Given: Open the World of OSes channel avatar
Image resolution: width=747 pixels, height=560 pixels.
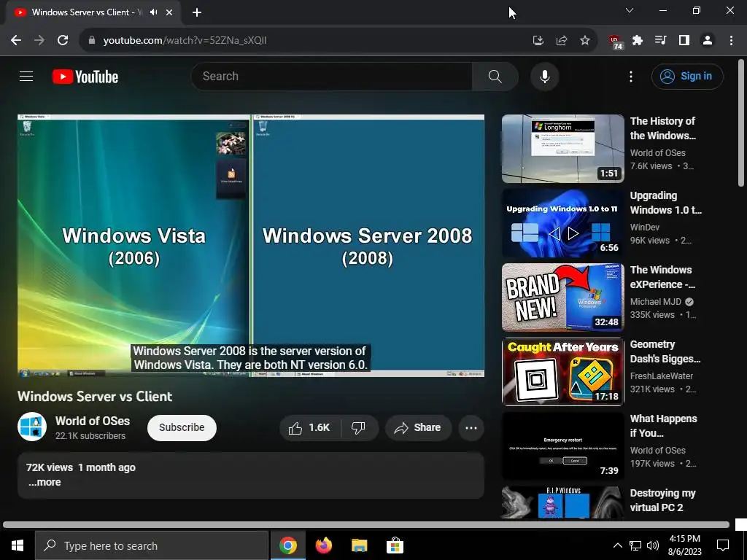Looking at the screenshot, I should click(x=32, y=427).
